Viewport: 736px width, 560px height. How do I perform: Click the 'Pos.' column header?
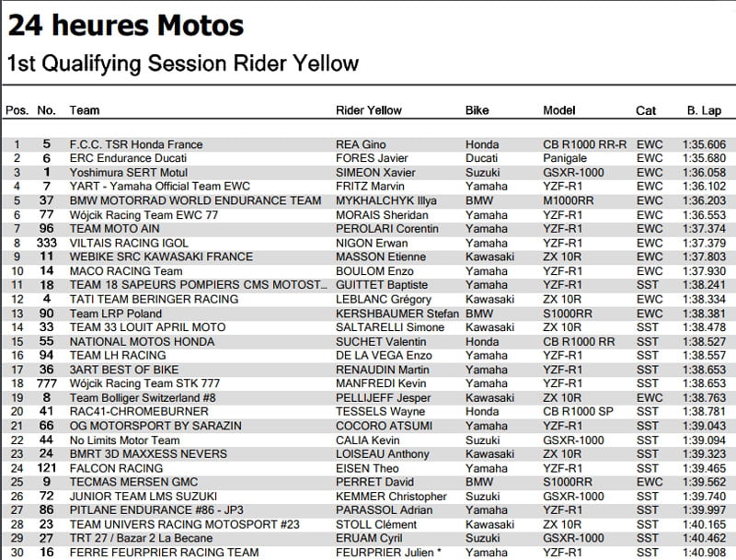17,110
